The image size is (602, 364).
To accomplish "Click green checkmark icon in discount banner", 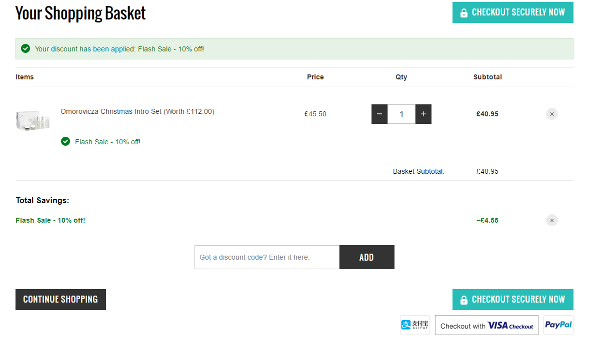I will pyautogui.click(x=25, y=48).
